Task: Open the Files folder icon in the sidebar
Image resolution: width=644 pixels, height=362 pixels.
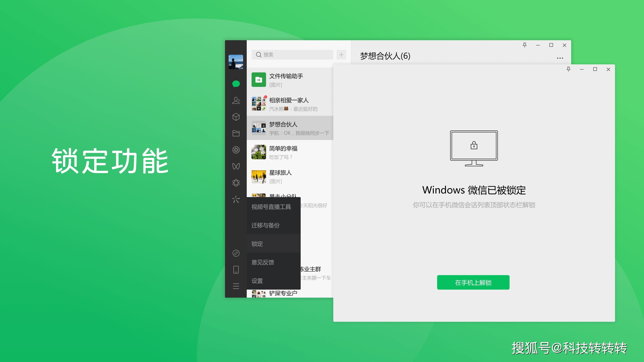Action: click(236, 133)
